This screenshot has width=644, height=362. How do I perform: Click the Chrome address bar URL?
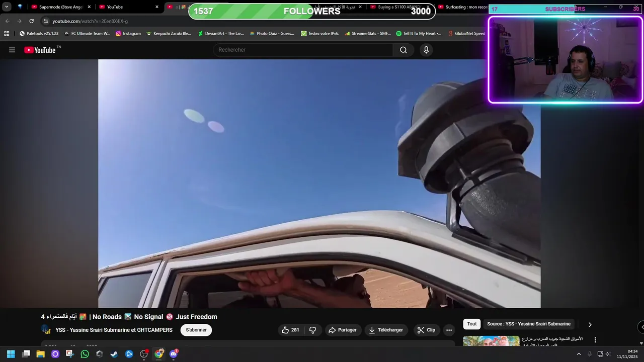(x=90, y=21)
